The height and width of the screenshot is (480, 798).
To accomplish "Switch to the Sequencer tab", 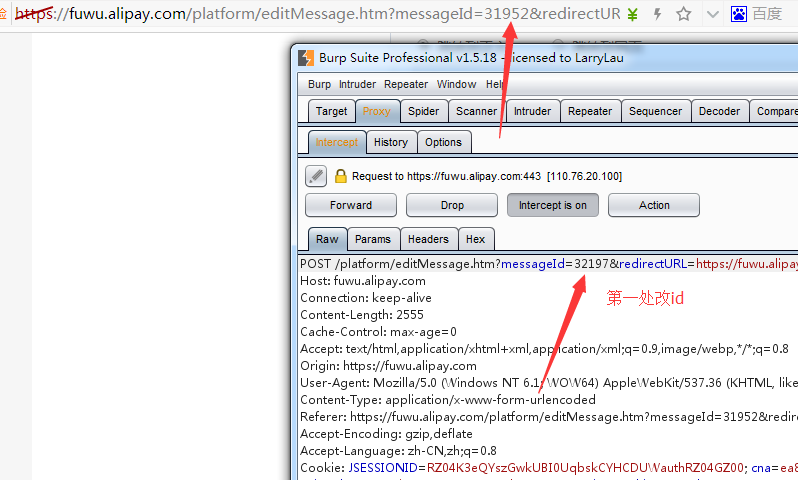I will point(656,111).
